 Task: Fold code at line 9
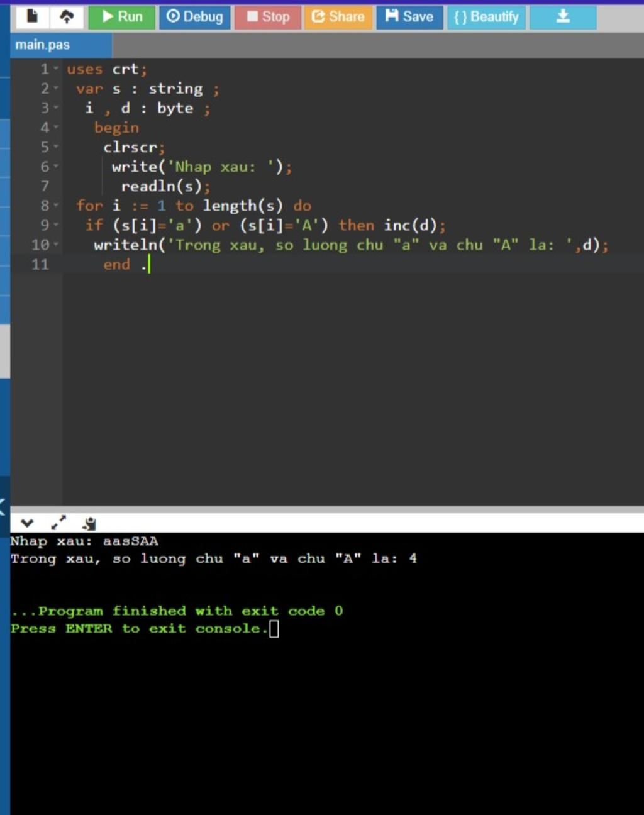[56, 225]
